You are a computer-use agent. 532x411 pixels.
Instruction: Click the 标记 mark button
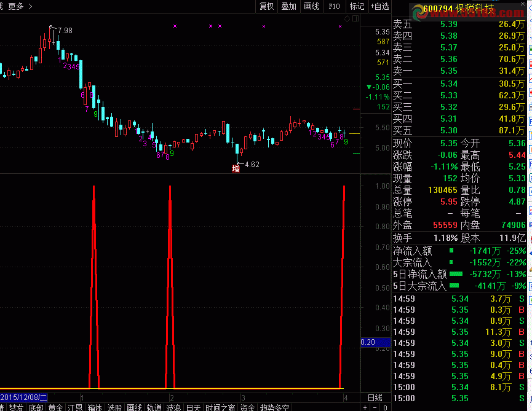tap(357, 6)
